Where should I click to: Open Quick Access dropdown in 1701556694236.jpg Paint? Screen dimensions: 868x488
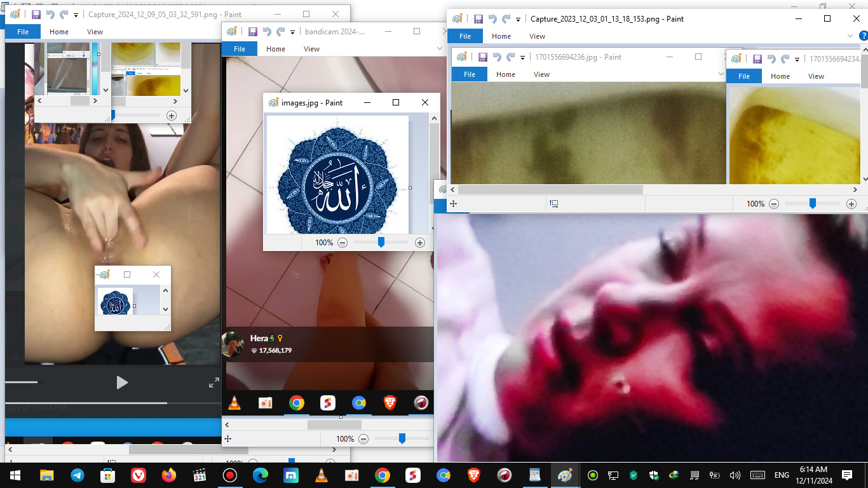523,57
